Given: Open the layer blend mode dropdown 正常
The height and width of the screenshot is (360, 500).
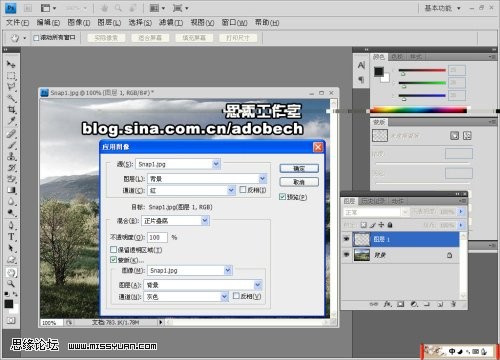Looking at the screenshot, I should click(x=376, y=212).
